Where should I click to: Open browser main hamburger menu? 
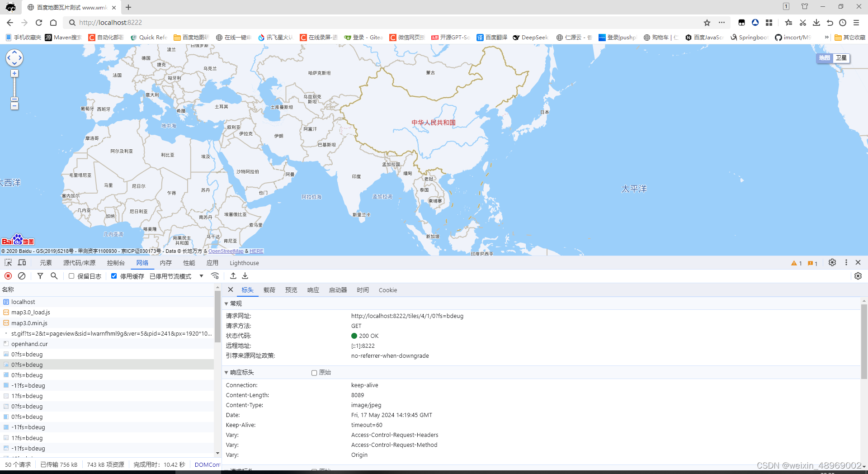(x=856, y=23)
